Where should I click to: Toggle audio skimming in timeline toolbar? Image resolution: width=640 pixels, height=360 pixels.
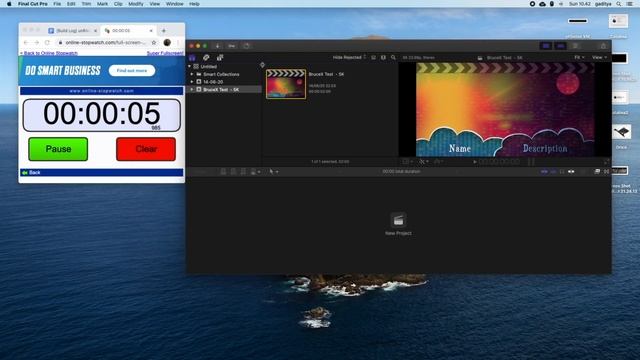coord(553,172)
